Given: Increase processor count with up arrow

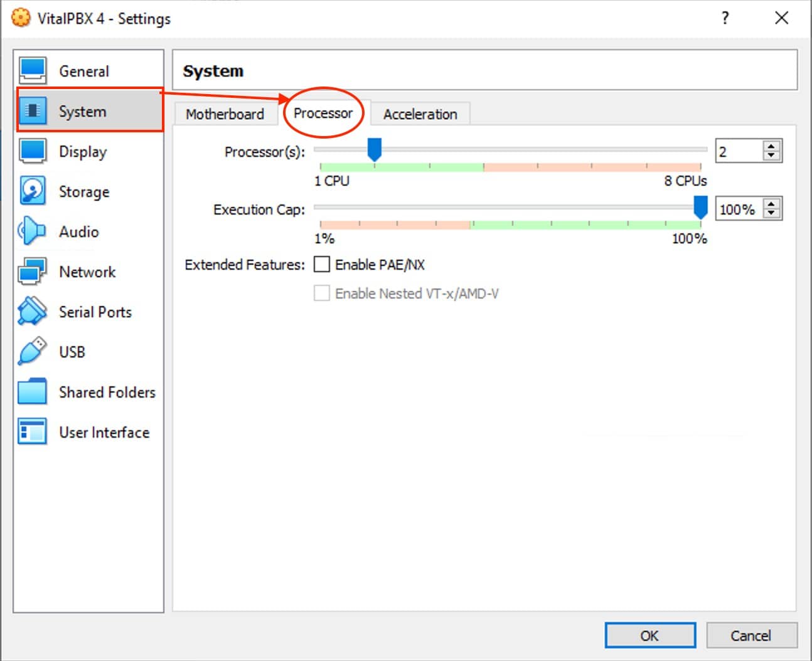Looking at the screenshot, I should tap(771, 146).
